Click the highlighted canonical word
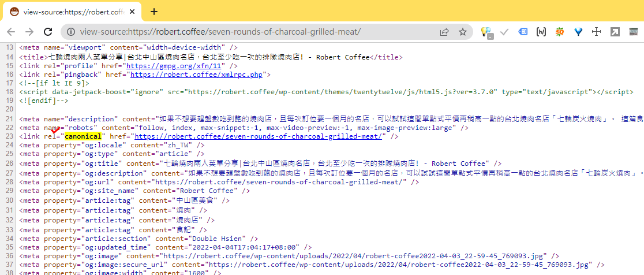The image size is (644, 275). [83, 136]
